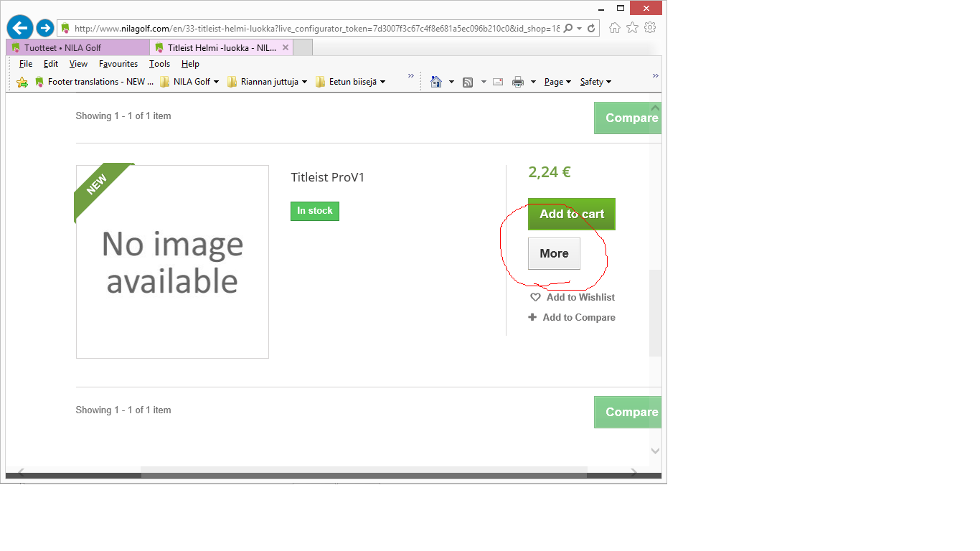Click the search magnifier in the address bar
This screenshot has height=551, width=980.
coord(568,29)
